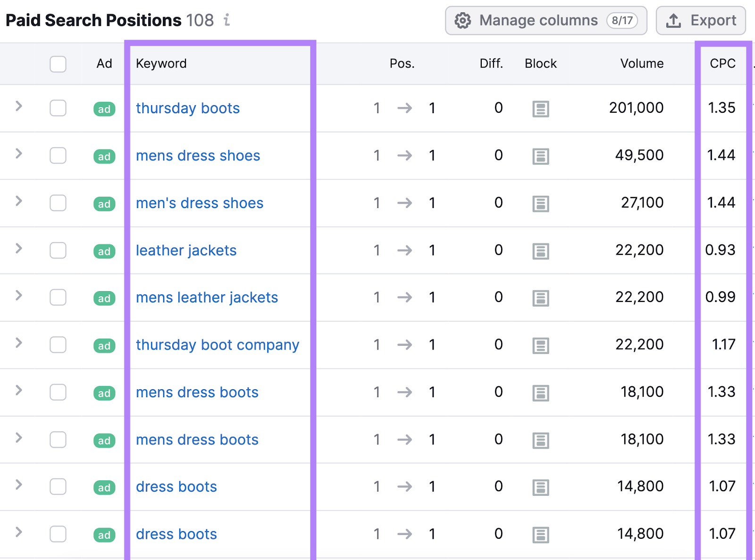Click the ad badge on mens leather jackets
The height and width of the screenshot is (560, 755).
[104, 298]
